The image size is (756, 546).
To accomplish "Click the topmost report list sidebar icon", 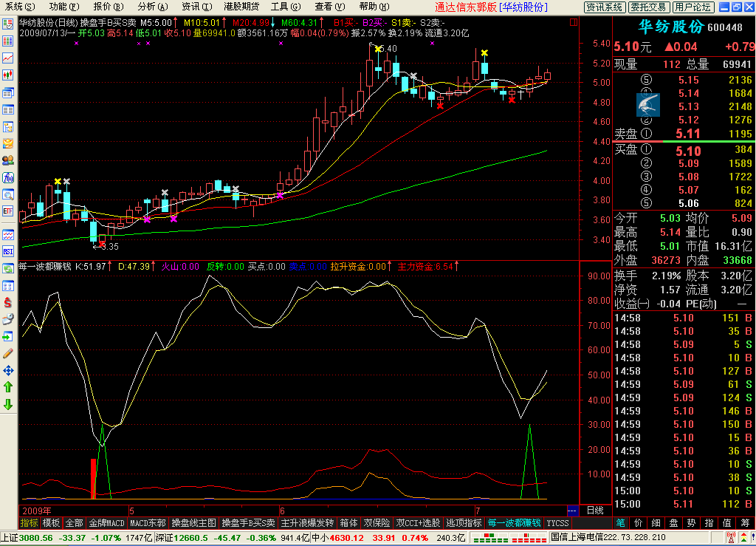I will (7, 24).
